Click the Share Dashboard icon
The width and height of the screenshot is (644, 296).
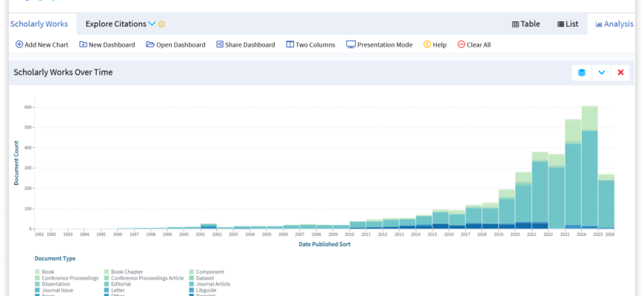pos(220,44)
